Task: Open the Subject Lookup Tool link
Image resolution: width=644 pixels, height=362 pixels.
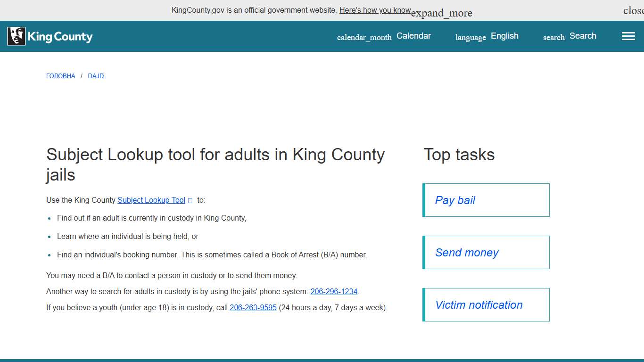Action: (x=151, y=200)
